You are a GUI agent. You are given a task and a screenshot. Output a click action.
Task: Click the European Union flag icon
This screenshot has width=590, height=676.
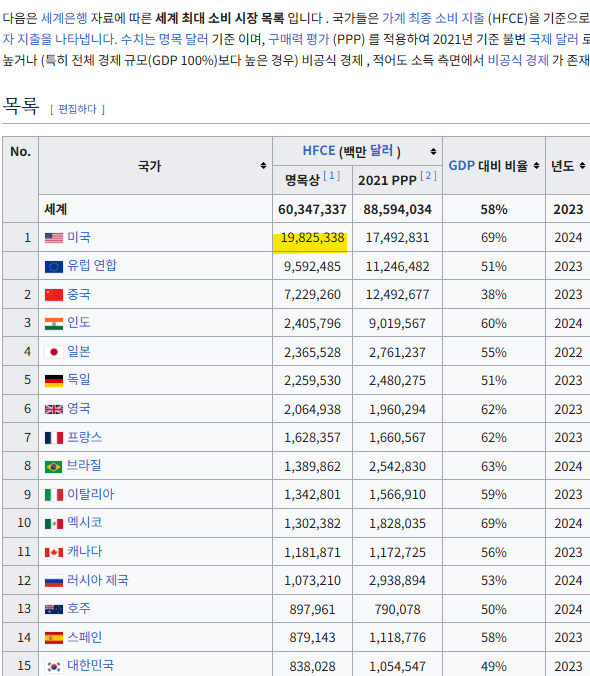click(x=54, y=267)
